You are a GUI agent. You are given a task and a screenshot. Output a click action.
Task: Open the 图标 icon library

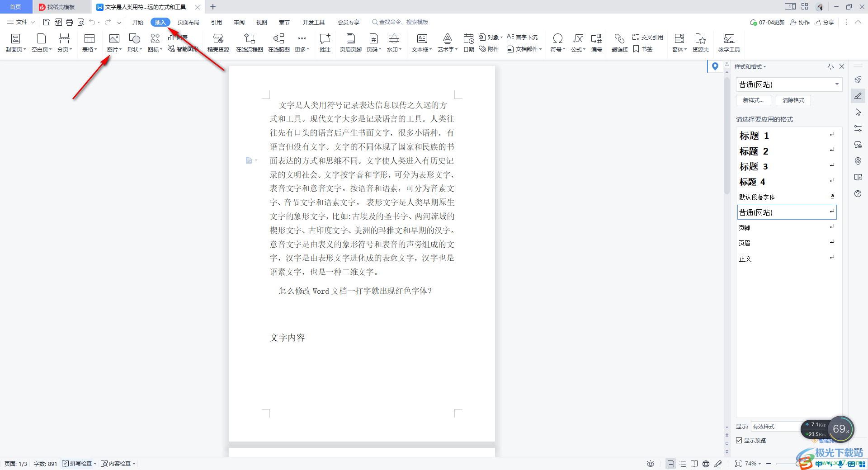tap(155, 43)
